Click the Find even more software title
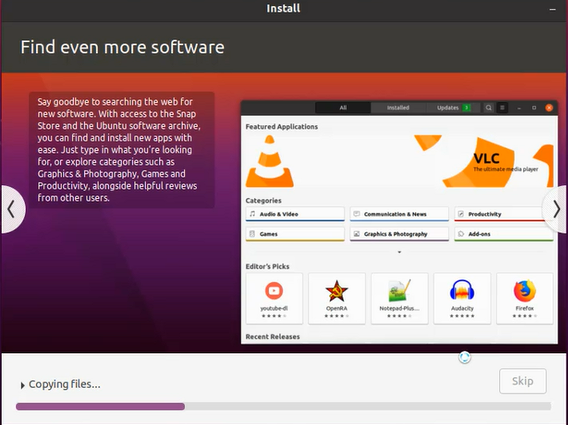 coord(122,47)
